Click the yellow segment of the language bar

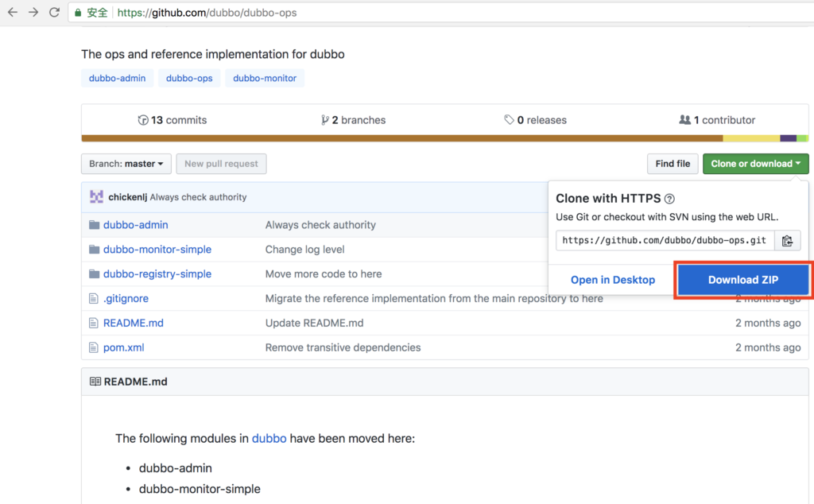751,138
